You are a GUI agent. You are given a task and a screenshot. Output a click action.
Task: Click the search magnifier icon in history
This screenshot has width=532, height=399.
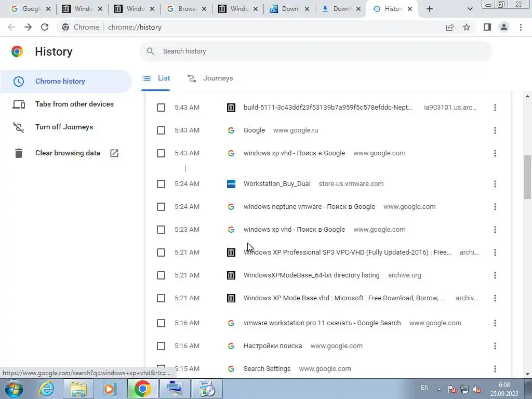150,51
